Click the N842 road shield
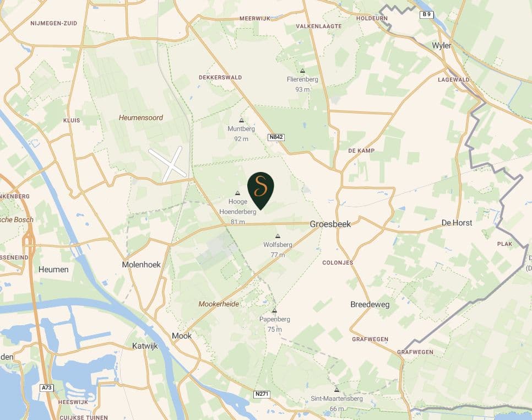This screenshot has height=420, width=532. 276,137
